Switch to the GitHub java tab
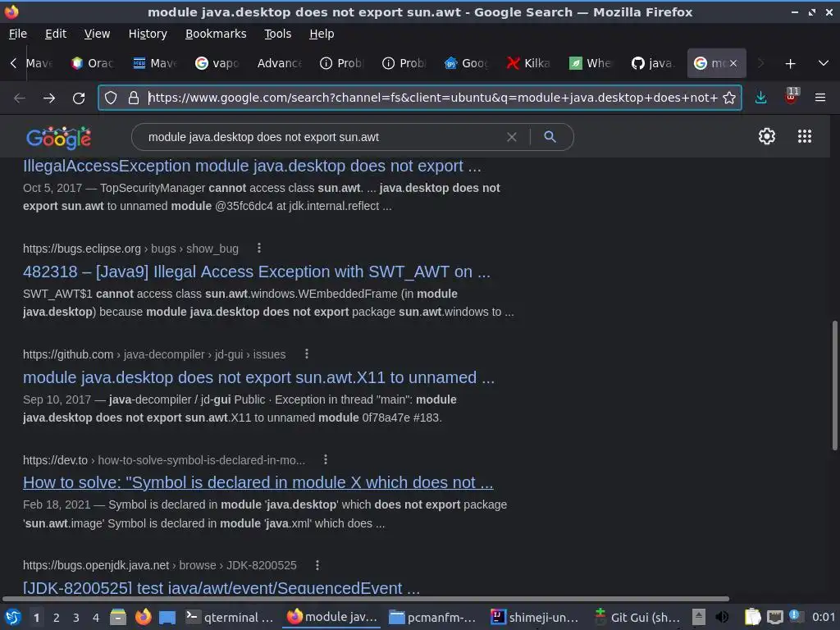Viewport: 840px width, 630px height. tap(654, 63)
